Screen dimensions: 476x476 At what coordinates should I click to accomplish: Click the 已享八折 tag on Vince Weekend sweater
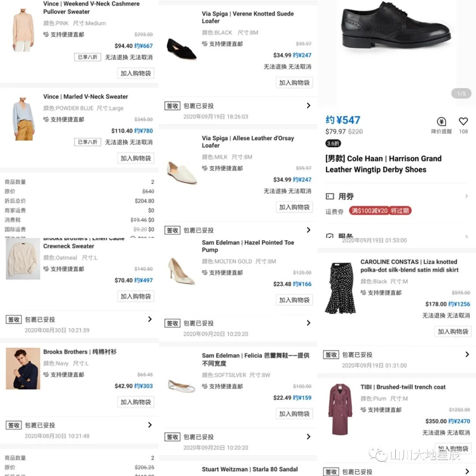[x=87, y=57]
